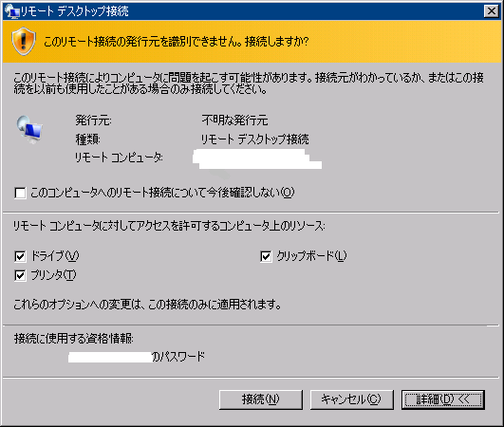Disable the プリンタ(T) checkbox
This screenshot has height=427, width=504.
tap(20, 275)
